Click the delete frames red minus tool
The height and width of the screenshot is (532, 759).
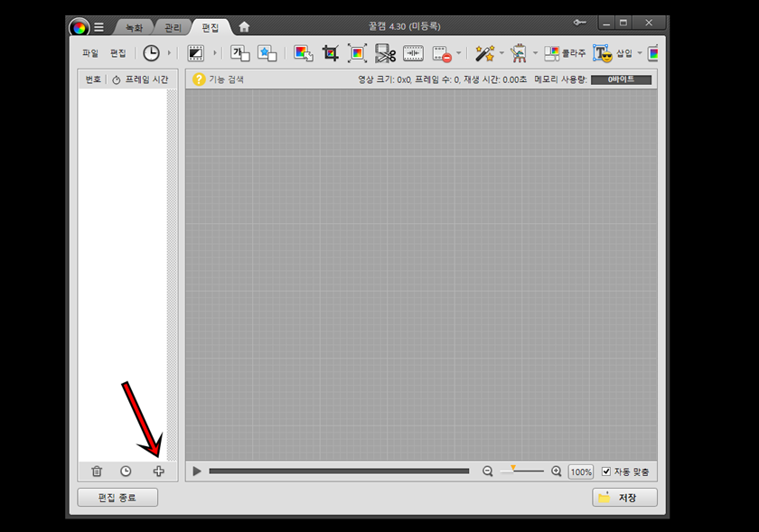point(442,53)
